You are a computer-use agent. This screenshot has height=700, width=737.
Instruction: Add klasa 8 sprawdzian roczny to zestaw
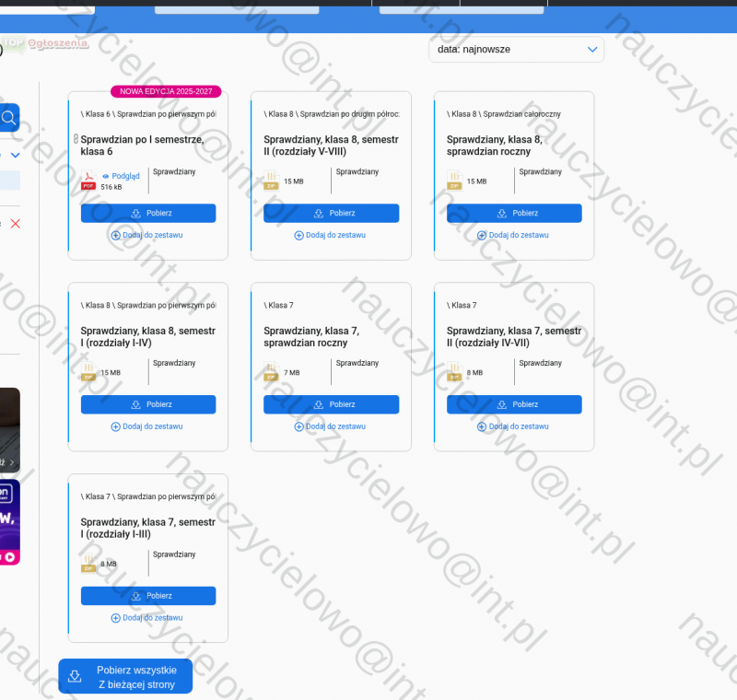513,235
